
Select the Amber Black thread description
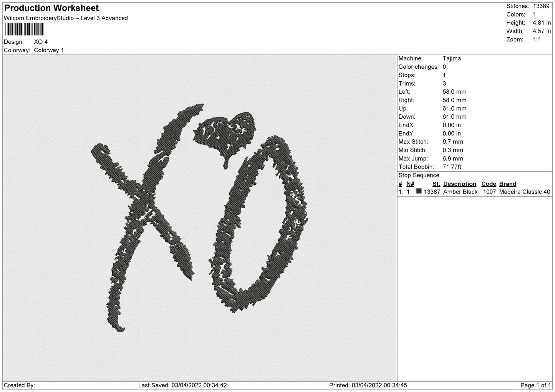pyautogui.click(x=460, y=192)
